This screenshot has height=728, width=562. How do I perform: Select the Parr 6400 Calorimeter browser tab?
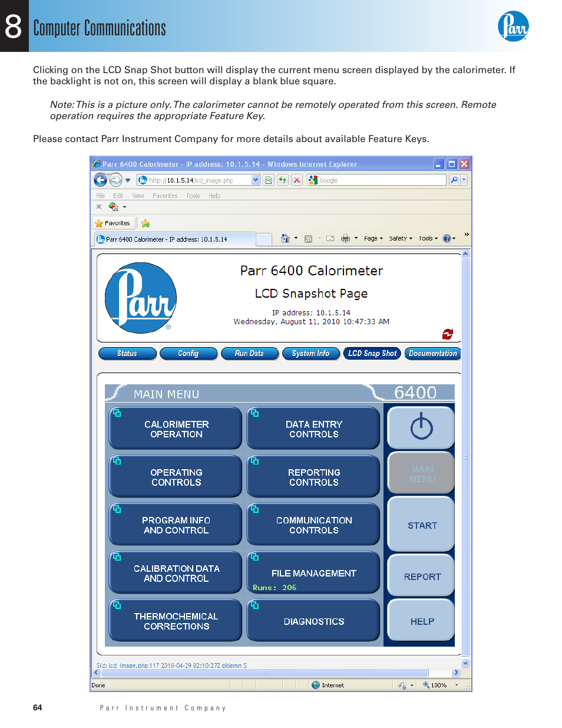(x=175, y=239)
